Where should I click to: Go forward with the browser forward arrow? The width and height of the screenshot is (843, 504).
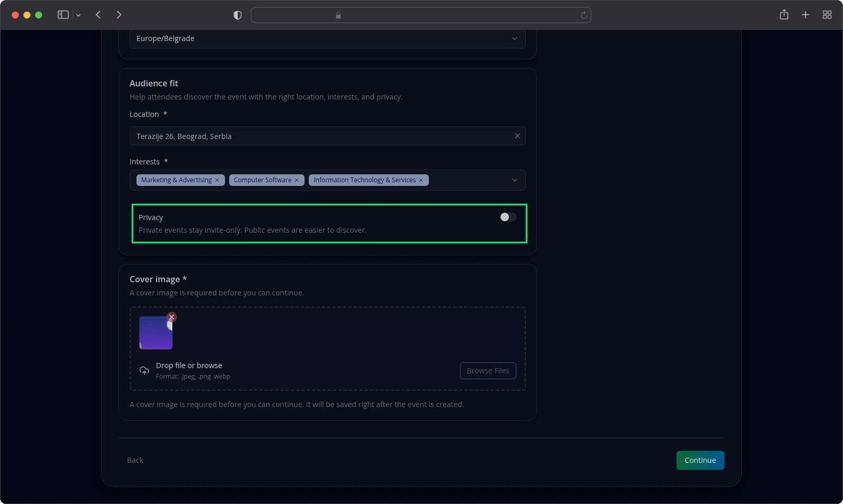pos(119,15)
